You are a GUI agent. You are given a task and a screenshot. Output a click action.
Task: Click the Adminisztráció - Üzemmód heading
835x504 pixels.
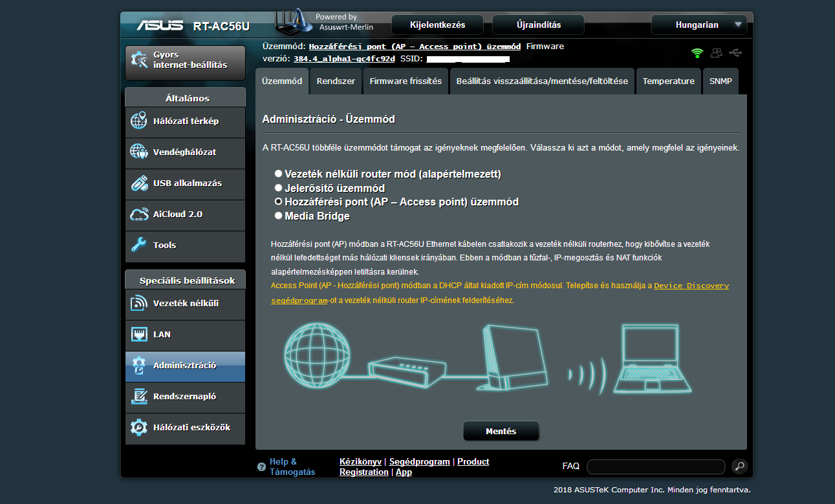328,119
